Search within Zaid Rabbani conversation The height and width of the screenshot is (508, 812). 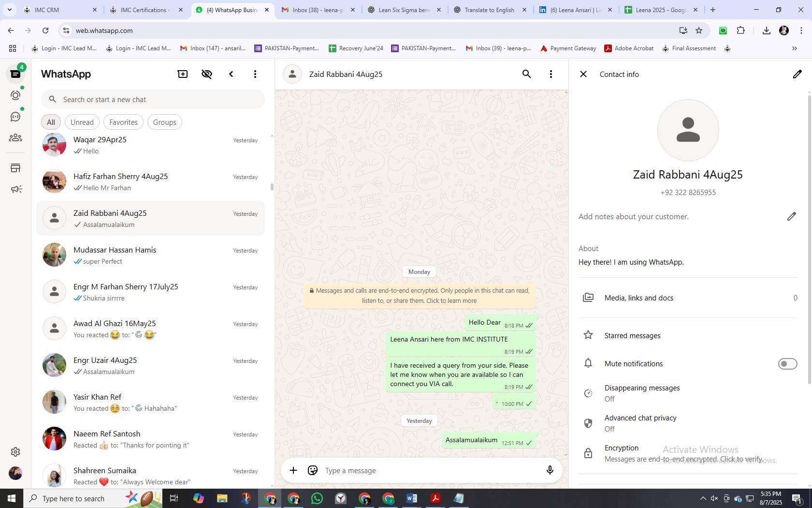[527, 74]
